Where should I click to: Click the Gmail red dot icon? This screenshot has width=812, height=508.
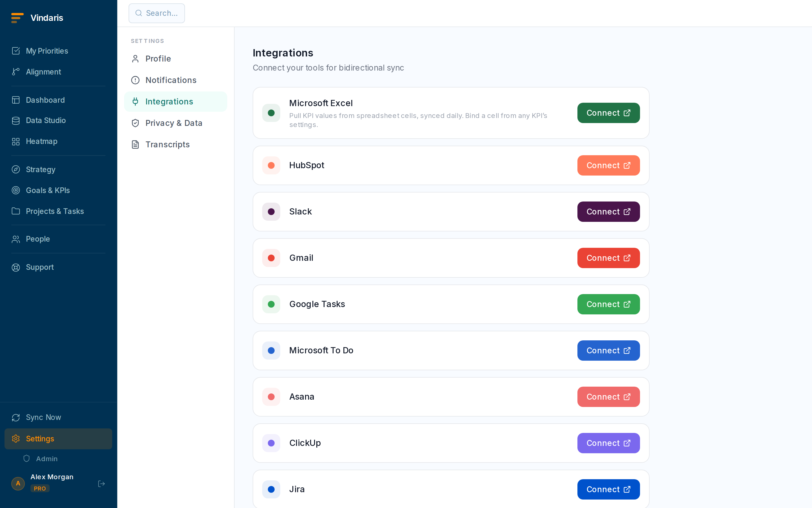tap(271, 258)
